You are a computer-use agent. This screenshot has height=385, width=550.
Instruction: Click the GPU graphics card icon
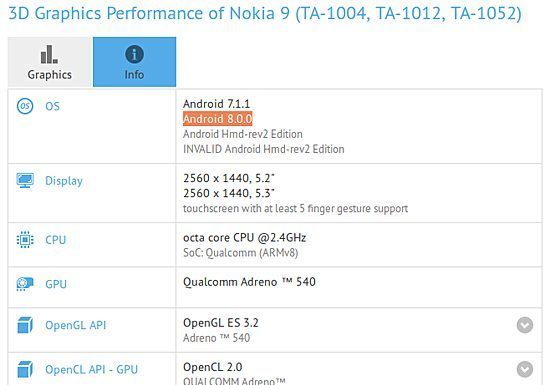[25, 284]
